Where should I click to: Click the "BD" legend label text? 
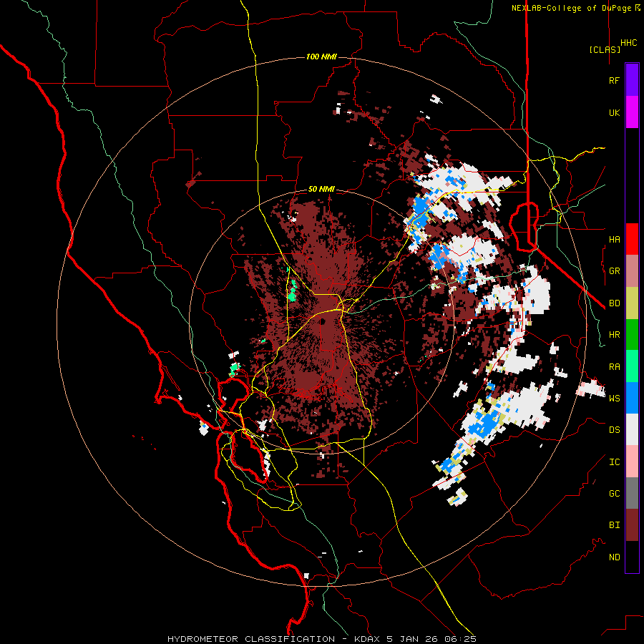tap(614, 303)
